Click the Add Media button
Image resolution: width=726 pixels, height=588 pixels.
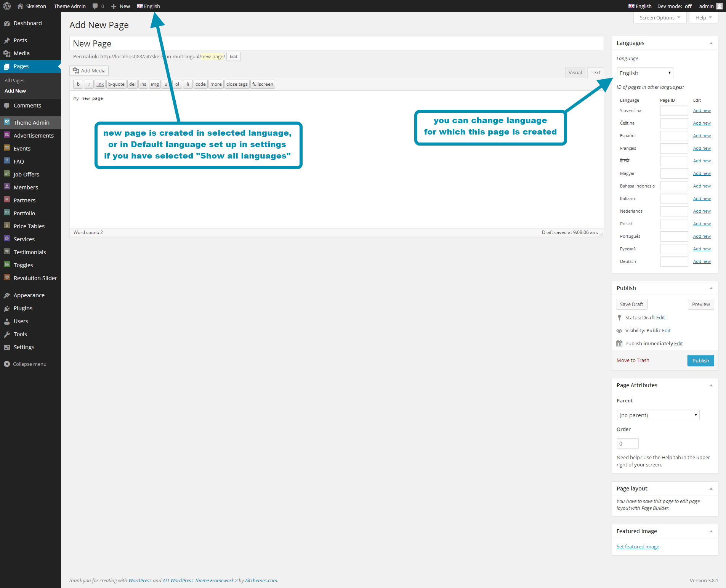(x=89, y=70)
